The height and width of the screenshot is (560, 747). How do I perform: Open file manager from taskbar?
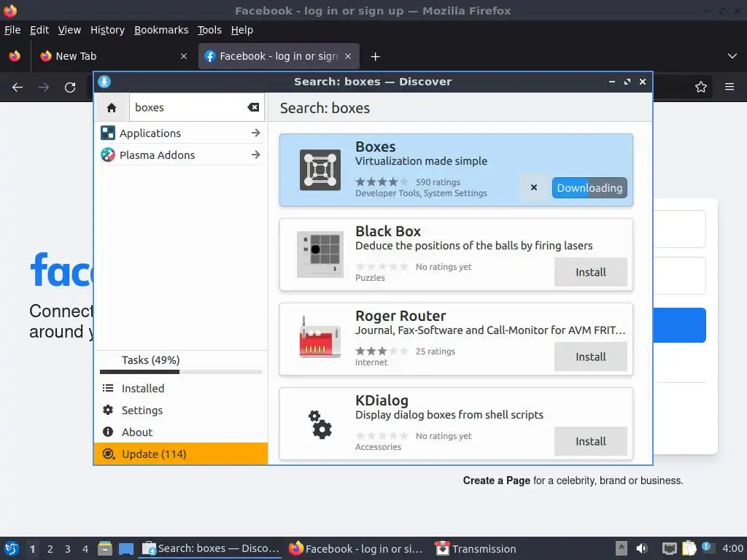coord(105,548)
